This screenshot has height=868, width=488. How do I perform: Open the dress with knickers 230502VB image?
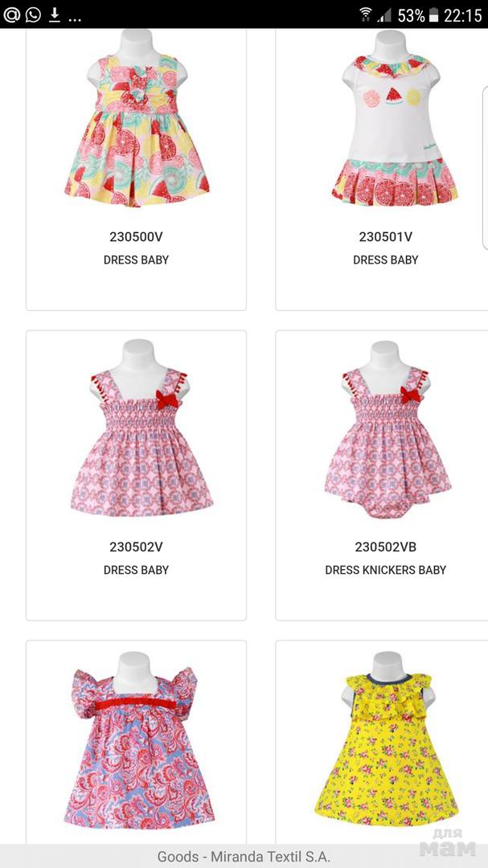coord(388,429)
